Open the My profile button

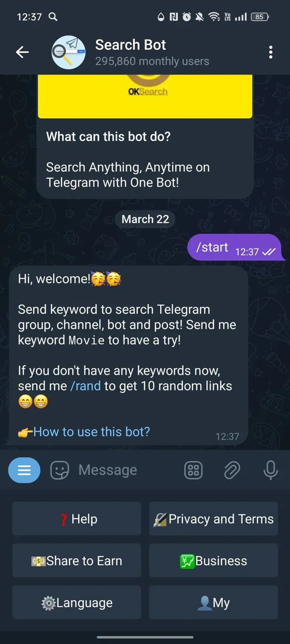[214, 603]
